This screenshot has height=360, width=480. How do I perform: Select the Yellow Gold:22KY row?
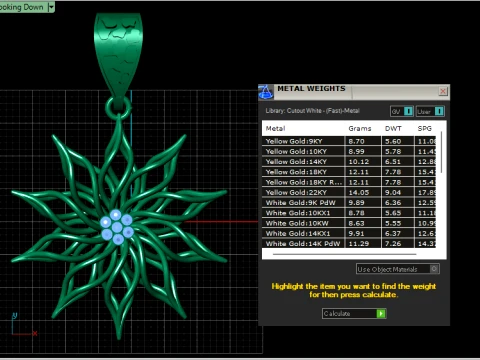349,193
